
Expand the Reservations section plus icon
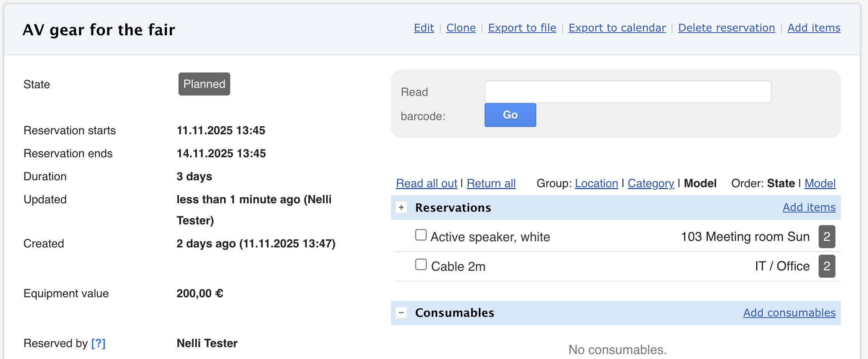point(401,207)
